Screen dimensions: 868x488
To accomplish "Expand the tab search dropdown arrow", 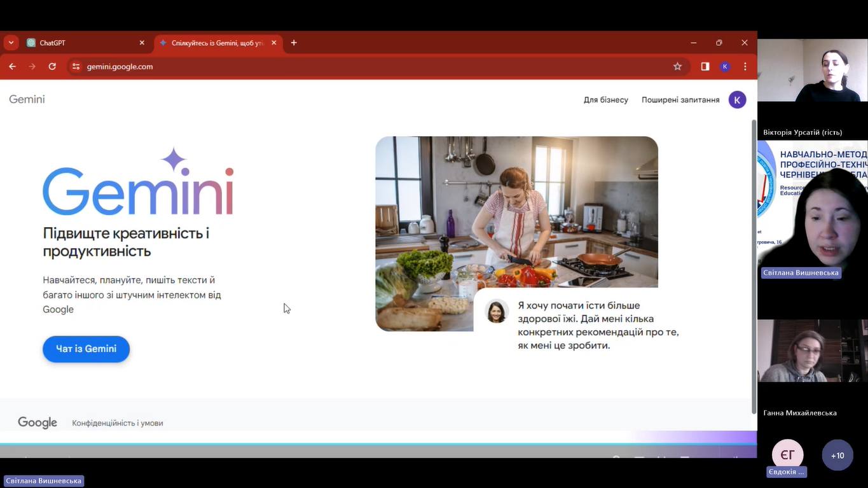I will point(11,43).
